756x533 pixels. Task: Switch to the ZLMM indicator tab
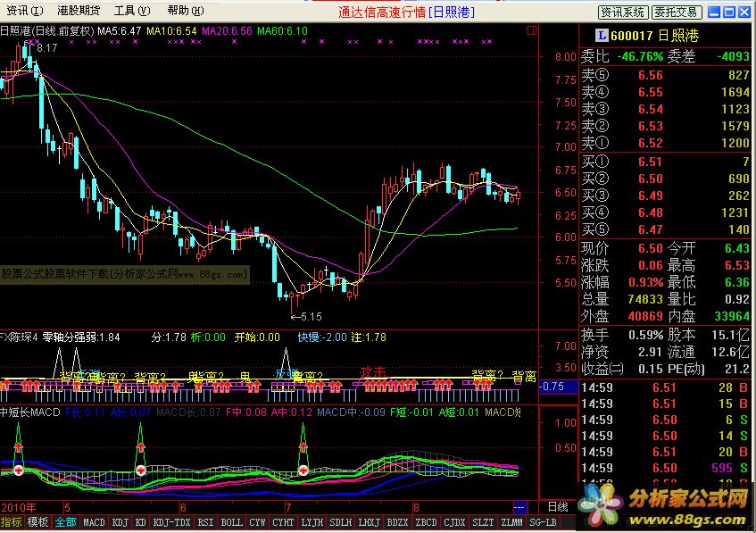click(511, 522)
